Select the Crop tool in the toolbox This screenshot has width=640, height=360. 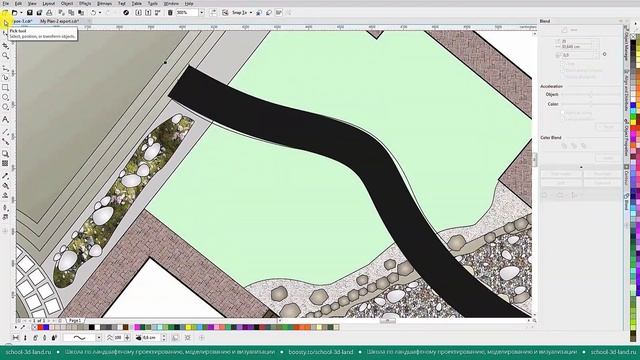point(5,46)
